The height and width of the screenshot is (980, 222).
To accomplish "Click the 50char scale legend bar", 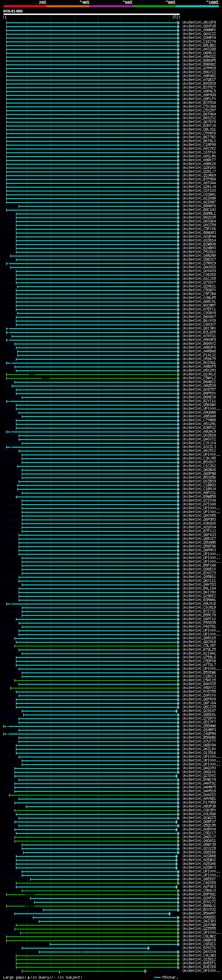I will point(157,978).
